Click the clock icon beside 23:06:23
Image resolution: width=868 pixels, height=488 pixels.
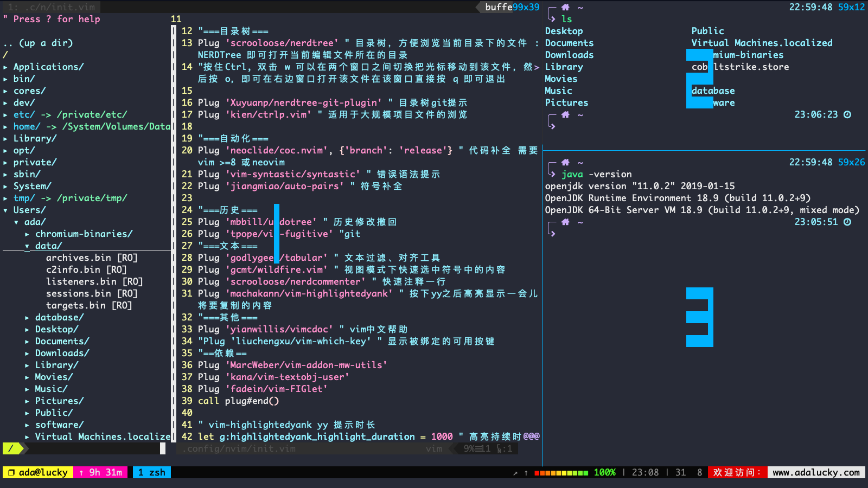(847, 114)
